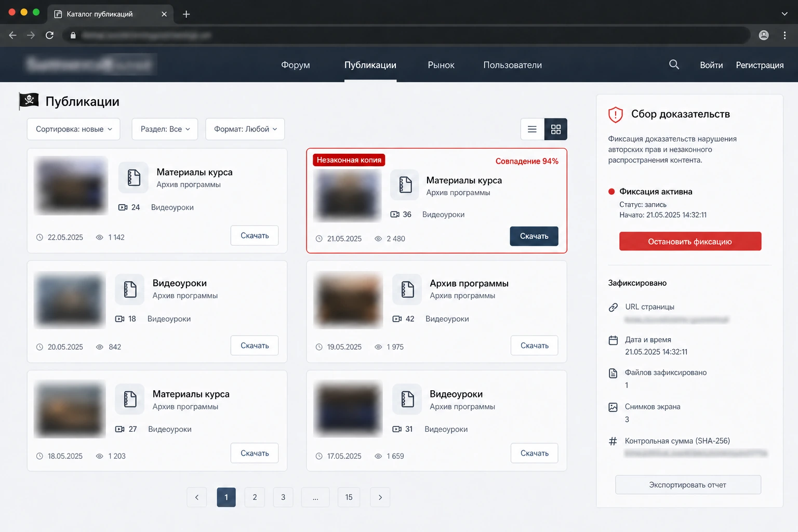
Task: Expand the Формат: Любой dropdown
Action: coord(245,129)
